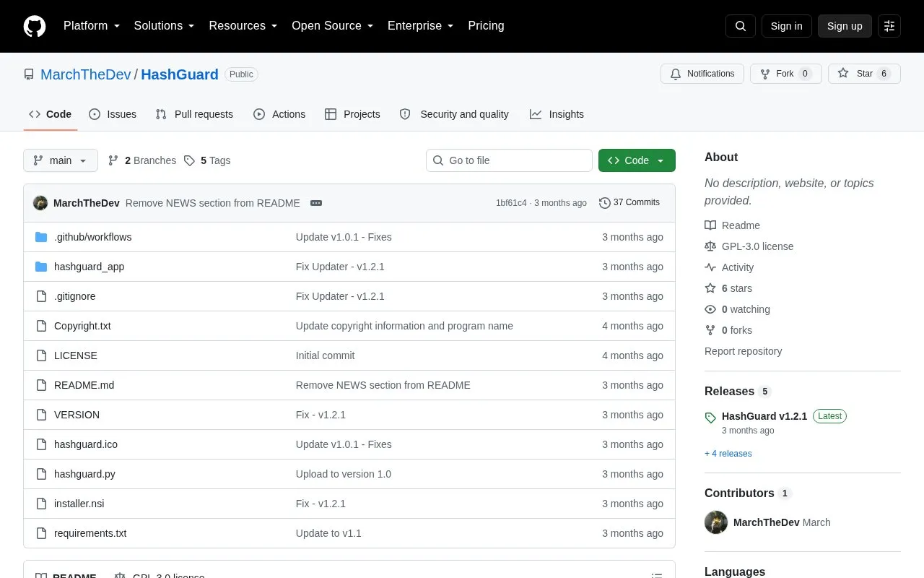924x578 pixels.
Task: Expand the Solutions menu
Action: coord(165,26)
